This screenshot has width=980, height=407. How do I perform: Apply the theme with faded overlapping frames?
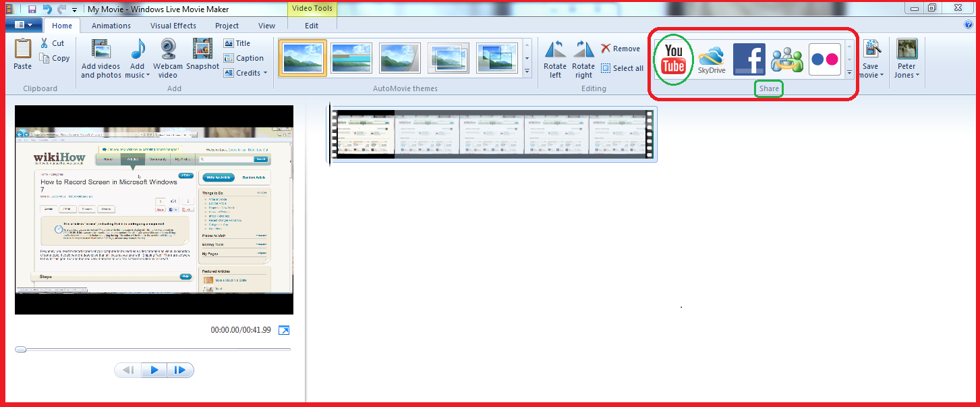click(449, 58)
